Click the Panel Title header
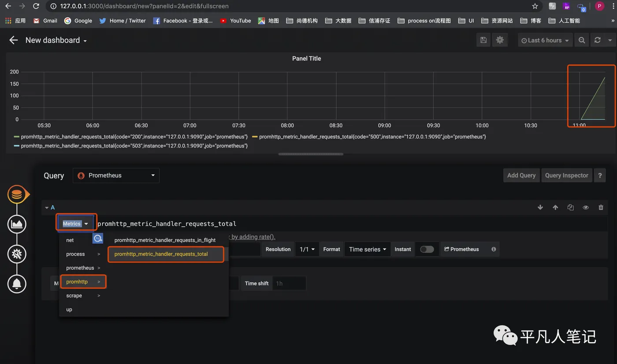Screen dimensions: 617x364 tap(307, 59)
